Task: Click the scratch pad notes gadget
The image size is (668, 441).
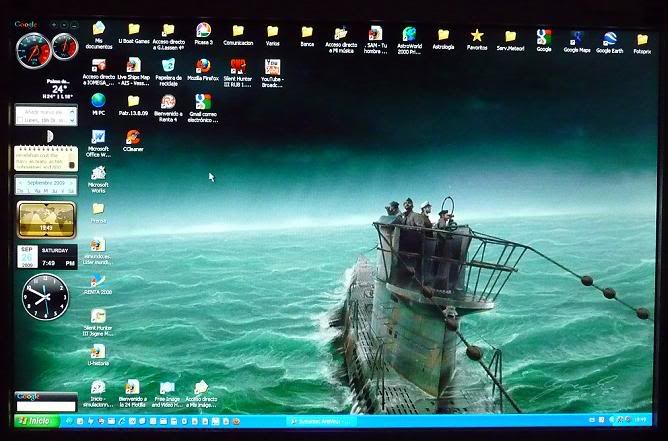Action: coord(46,158)
